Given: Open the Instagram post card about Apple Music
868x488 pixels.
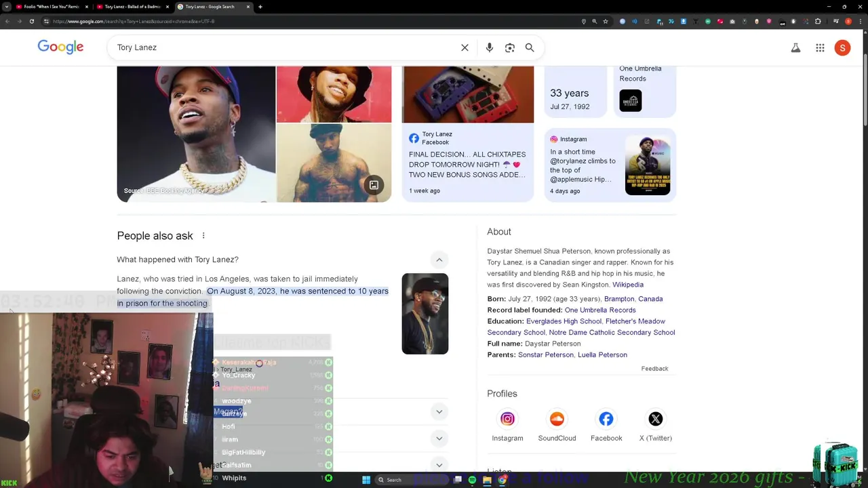Looking at the screenshot, I should [x=610, y=165].
